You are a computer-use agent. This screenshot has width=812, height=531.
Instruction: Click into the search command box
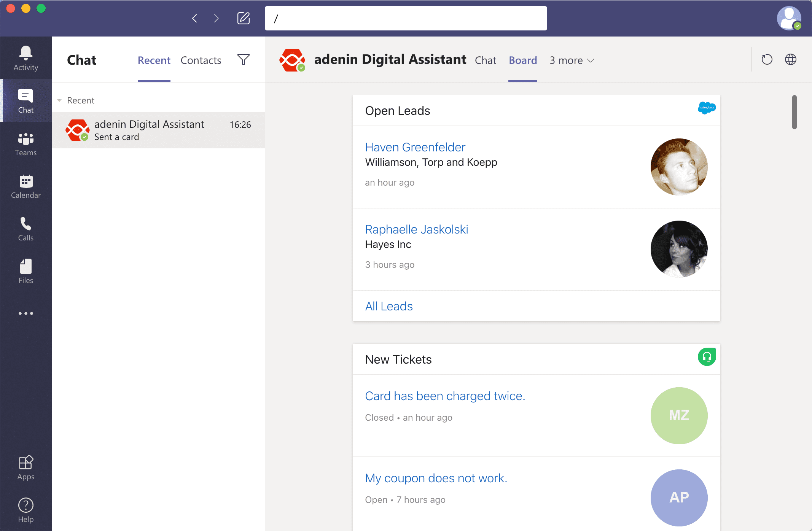pos(406,18)
